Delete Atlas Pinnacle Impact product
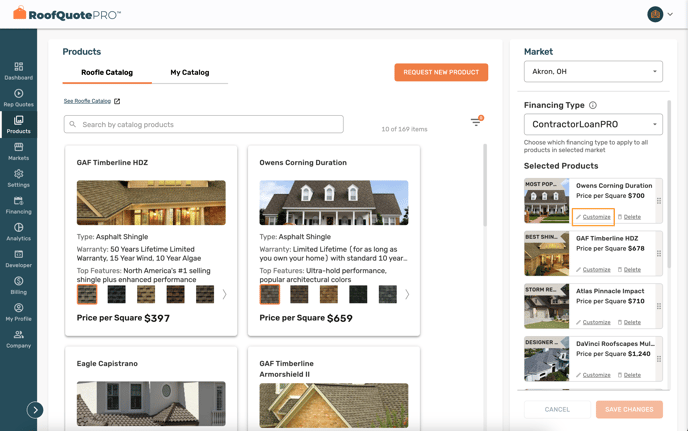The image size is (688, 431). (629, 322)
